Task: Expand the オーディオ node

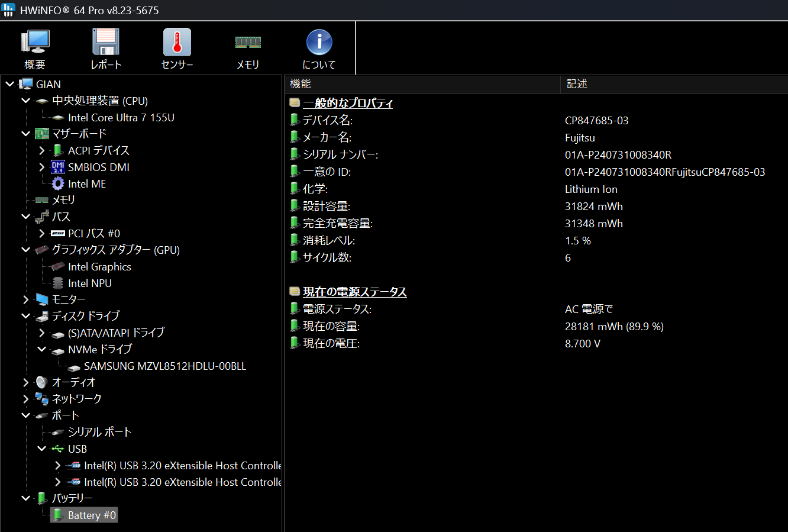Action: (26, 382)
